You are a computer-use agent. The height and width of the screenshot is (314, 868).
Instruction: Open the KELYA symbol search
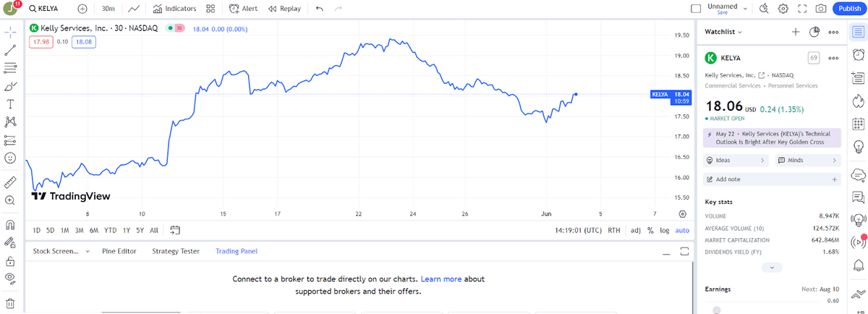click(44, 9)
